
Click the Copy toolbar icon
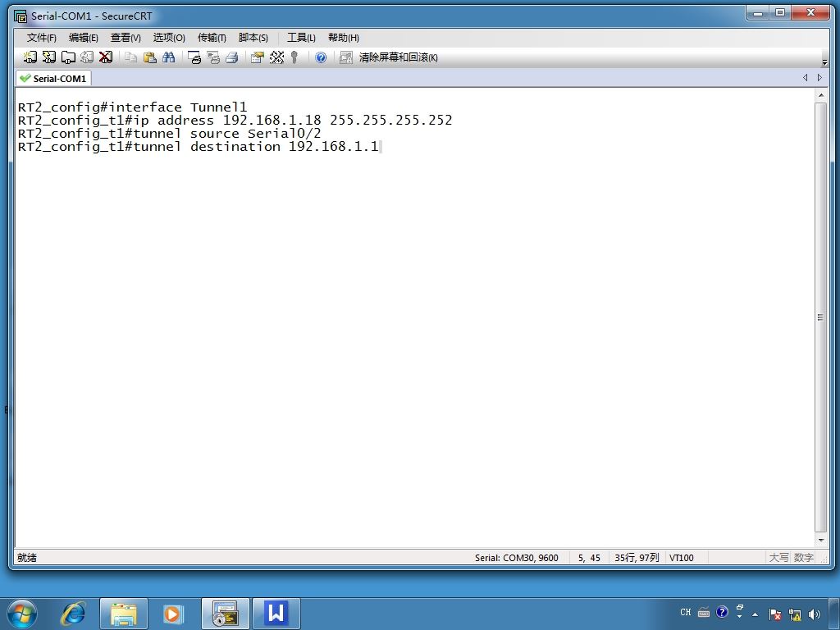(x=130, y=57)
